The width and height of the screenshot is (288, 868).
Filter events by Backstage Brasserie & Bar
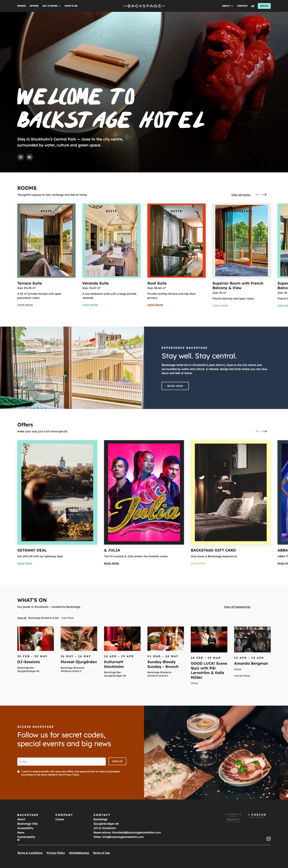tap(43, 618)
